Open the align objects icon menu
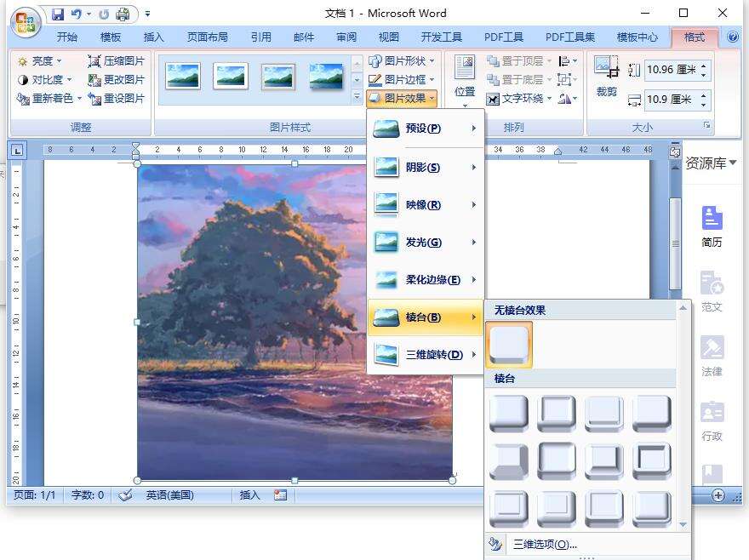 point(568,60)
